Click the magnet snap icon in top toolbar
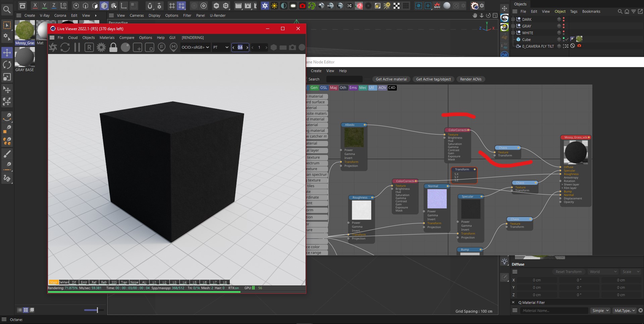The width and height of the screenshot is (644, 324). click(150, 6)
